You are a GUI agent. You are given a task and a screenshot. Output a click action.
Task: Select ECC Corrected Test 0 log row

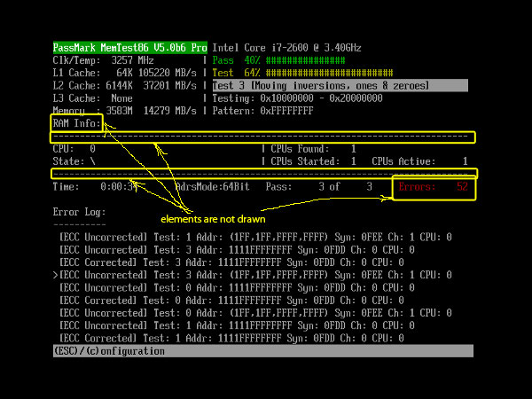tap(231, 301)
